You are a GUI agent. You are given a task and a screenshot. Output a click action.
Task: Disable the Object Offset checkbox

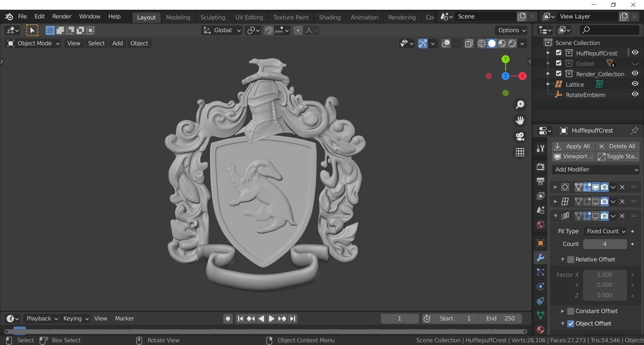[571, 324]
